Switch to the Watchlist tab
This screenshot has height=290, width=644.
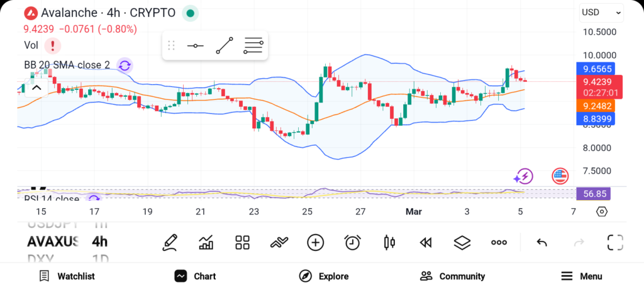click(x=67, y=276)
